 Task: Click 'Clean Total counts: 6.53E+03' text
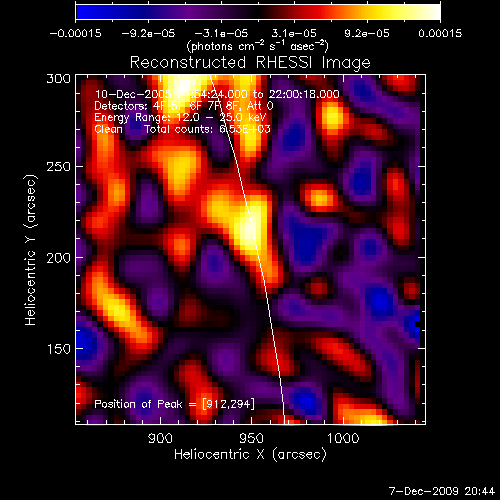182,129
